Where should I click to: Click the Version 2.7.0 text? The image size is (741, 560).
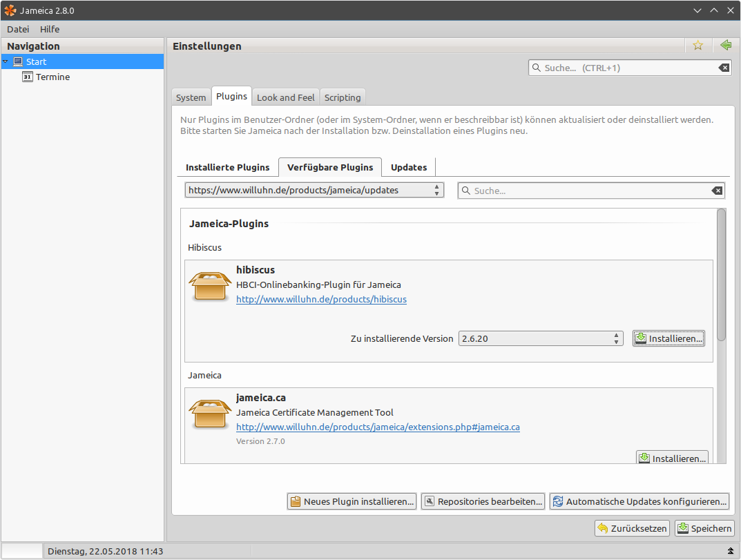(x=260, y=441)
